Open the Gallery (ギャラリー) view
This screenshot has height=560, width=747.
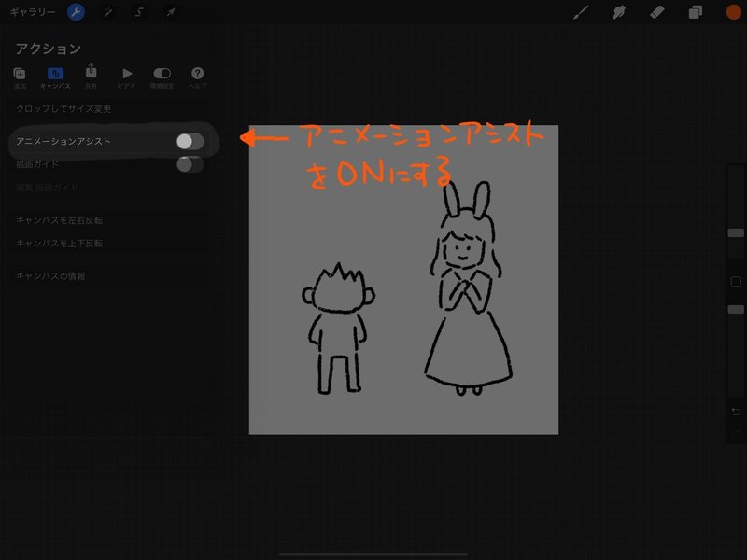coord(33,12)
